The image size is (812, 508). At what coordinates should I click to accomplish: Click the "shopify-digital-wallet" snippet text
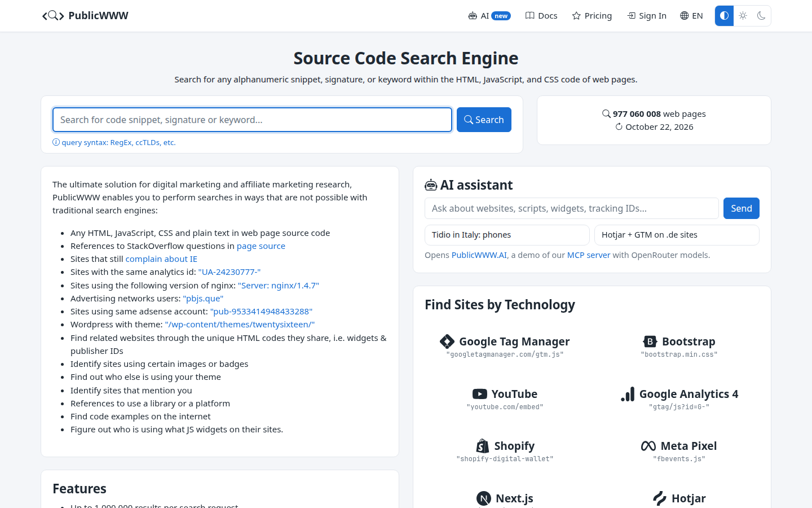pos(505,459)
